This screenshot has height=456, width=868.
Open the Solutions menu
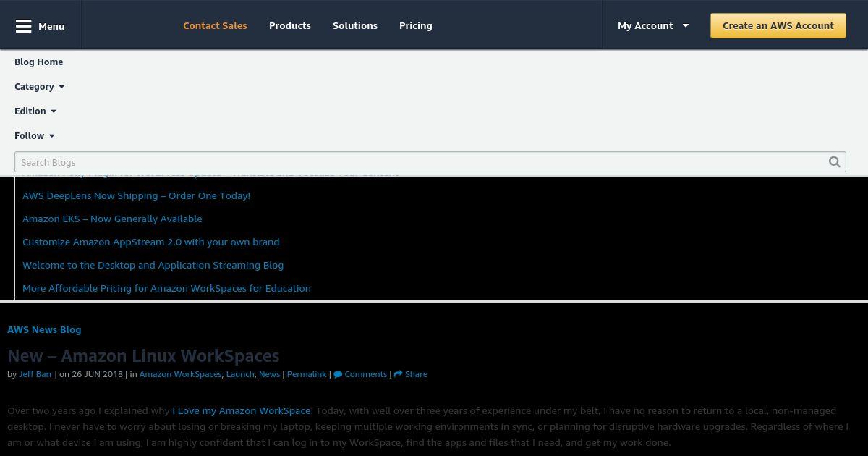click(x=355, y=25)
